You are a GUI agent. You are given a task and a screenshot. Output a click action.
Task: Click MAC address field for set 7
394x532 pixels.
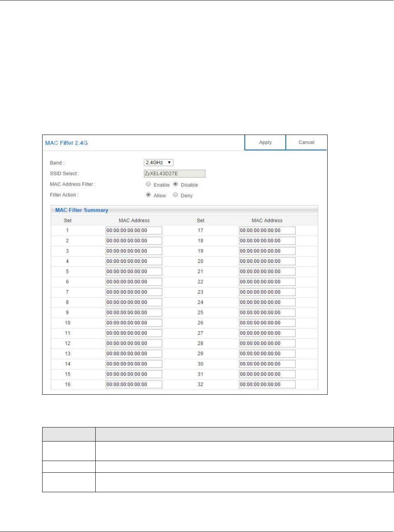tap(134, 292)
